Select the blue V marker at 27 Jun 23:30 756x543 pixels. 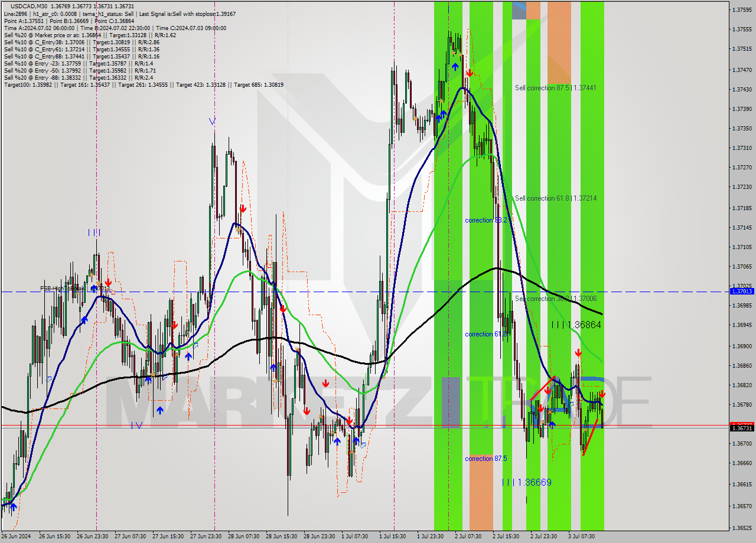pyautogui.click(x=213, y=122)
